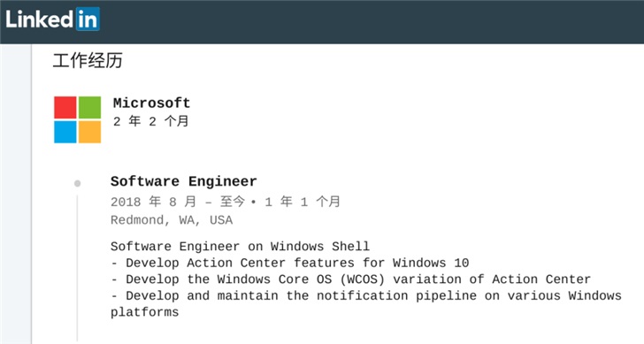
Task: Click the blue "in" LinkedIn badge
Action: tap(88, 19)
